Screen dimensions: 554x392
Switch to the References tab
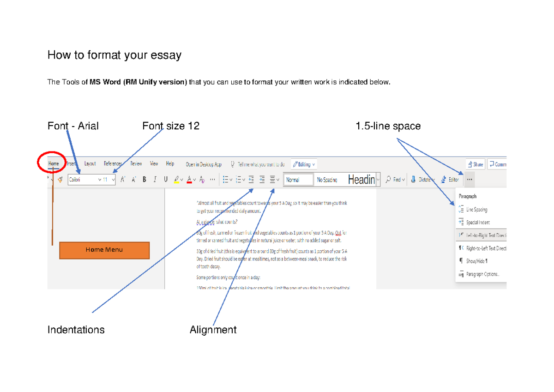[113, 163]
